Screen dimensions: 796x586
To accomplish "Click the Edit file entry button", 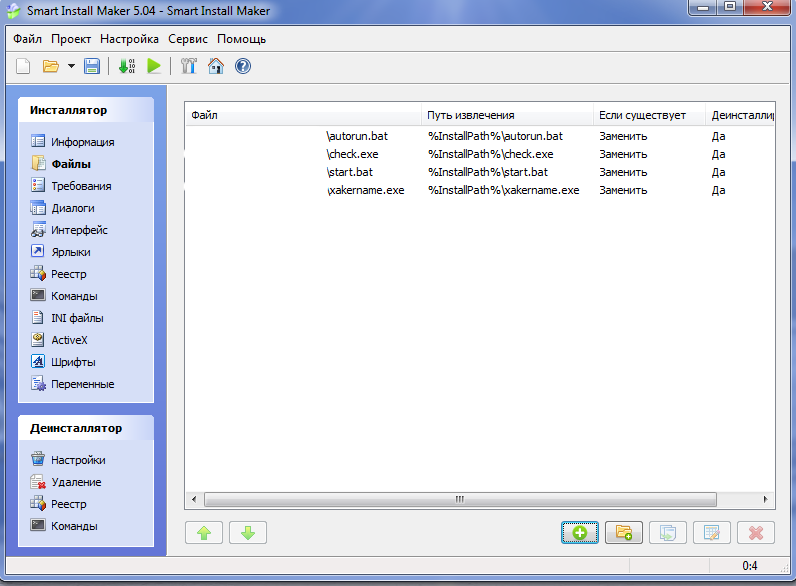I will [712, 533].
